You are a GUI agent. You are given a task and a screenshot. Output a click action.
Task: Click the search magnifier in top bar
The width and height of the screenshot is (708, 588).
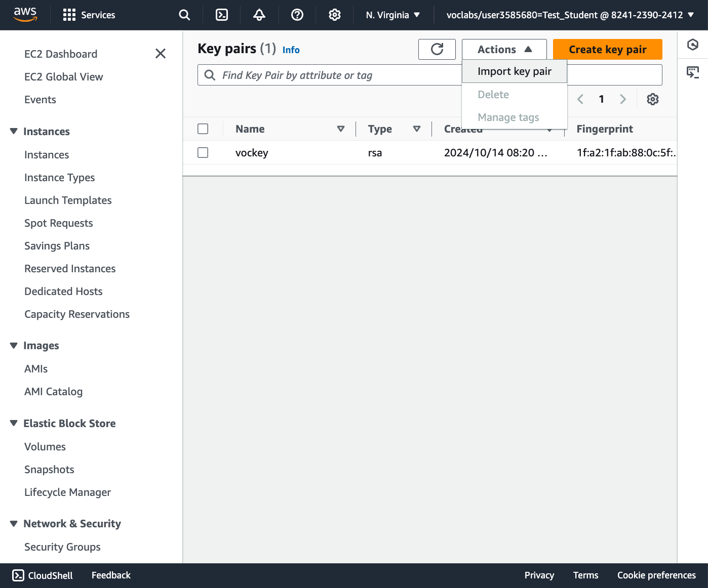185,15
